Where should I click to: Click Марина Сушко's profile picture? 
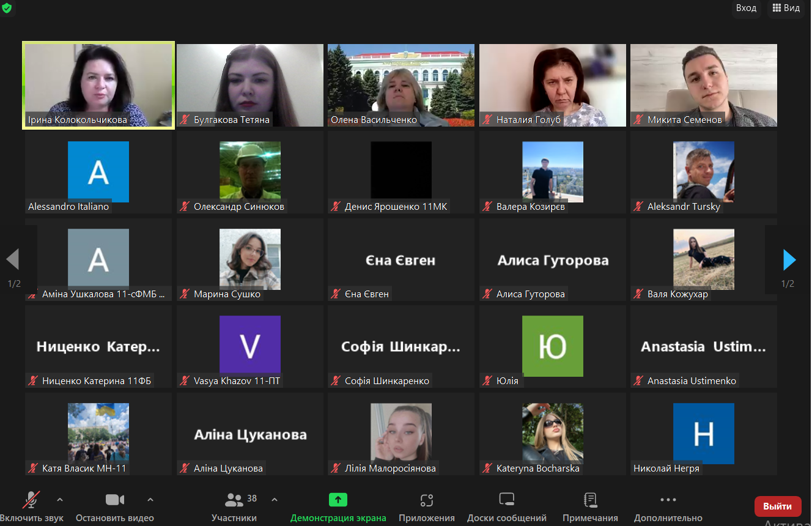250,259
